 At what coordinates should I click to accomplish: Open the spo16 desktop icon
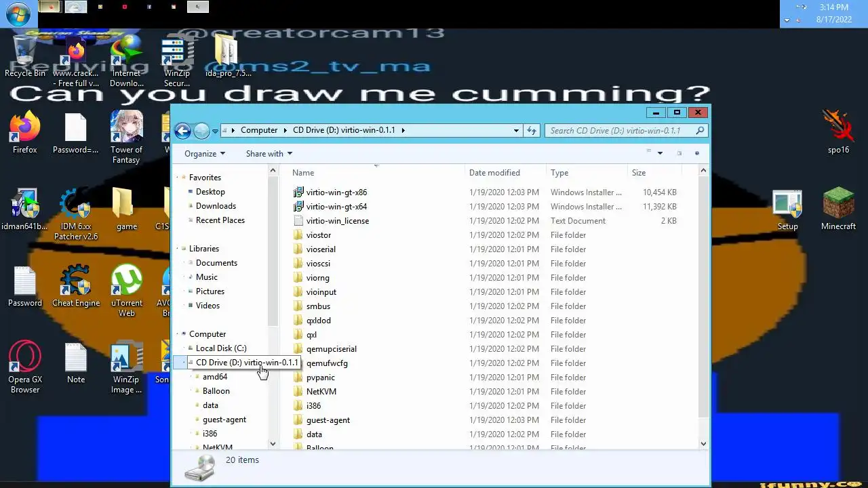839,133
